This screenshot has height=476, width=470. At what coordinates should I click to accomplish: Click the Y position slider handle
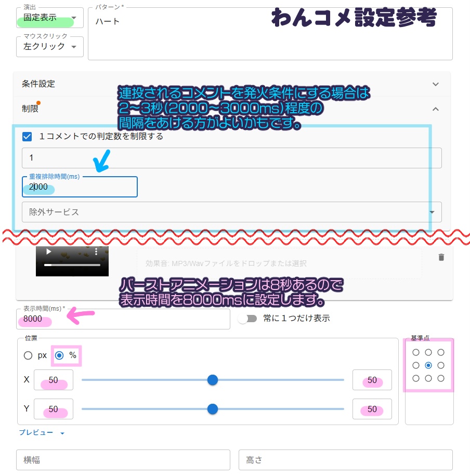(213, 409)
